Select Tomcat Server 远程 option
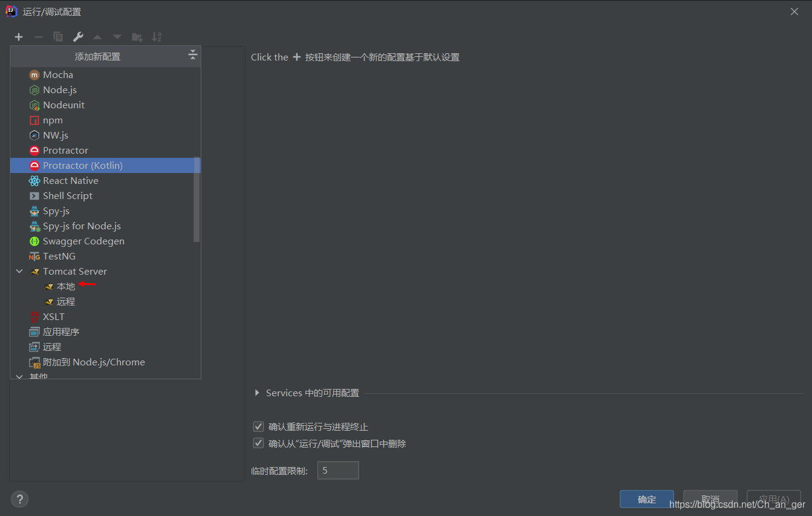Screen dimensions: 812x516 (105, 302)
